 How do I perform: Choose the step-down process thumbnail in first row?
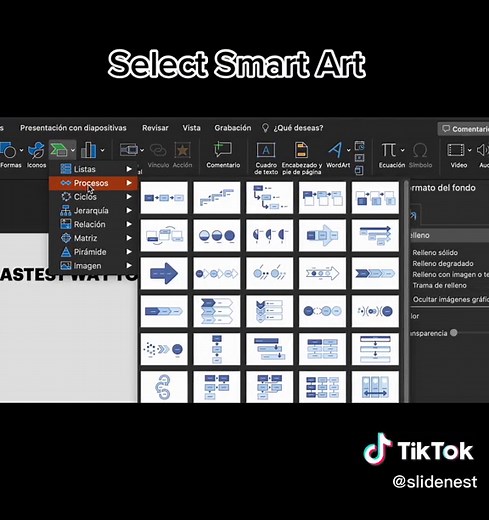269,198
